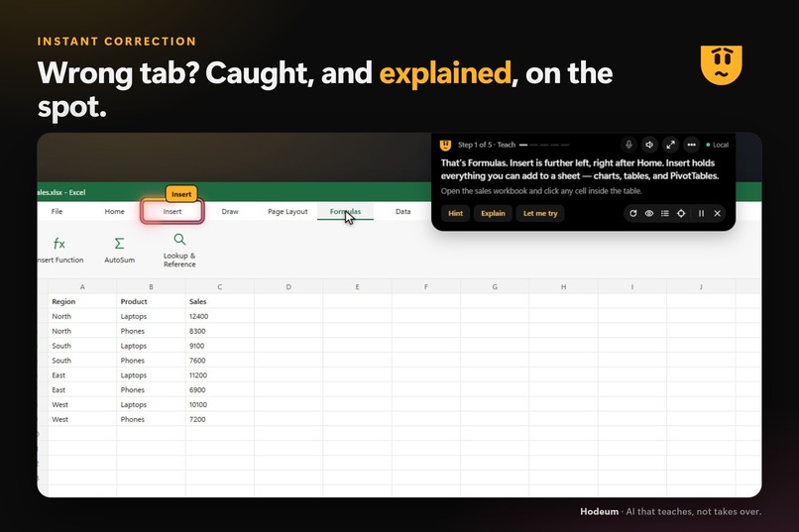
Task: Switch to the Page Layout tab
Action: point(287,211)
